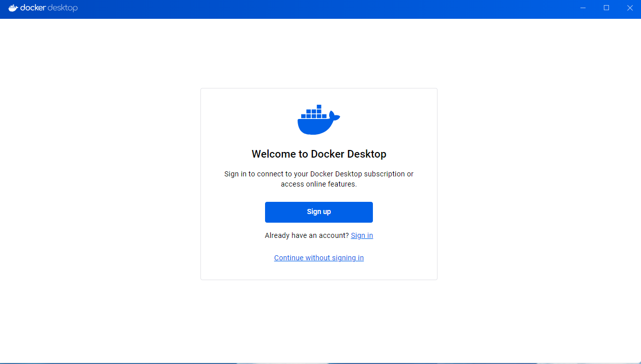
Task: Click the 'Already have an account?' text
Action: click(307, 235)
